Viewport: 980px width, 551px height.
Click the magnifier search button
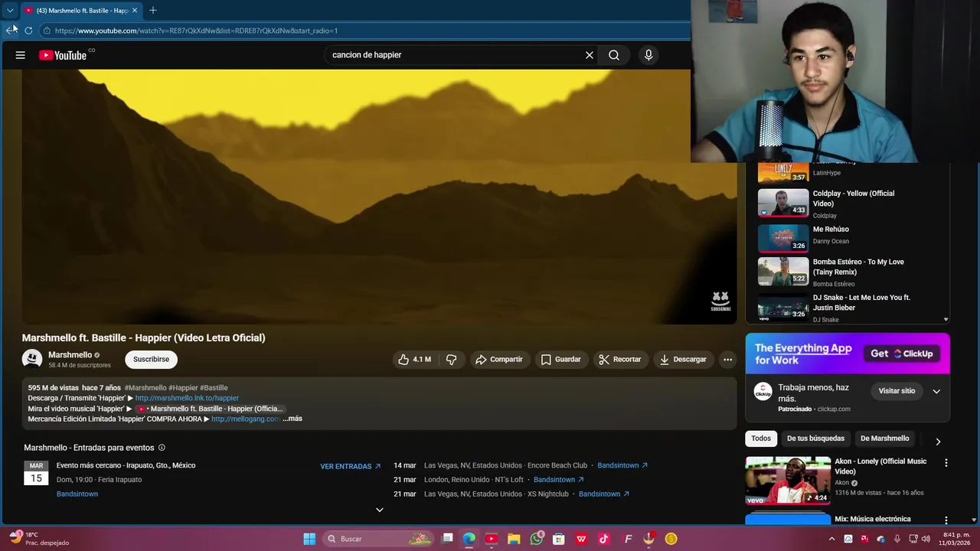point(614,55)
